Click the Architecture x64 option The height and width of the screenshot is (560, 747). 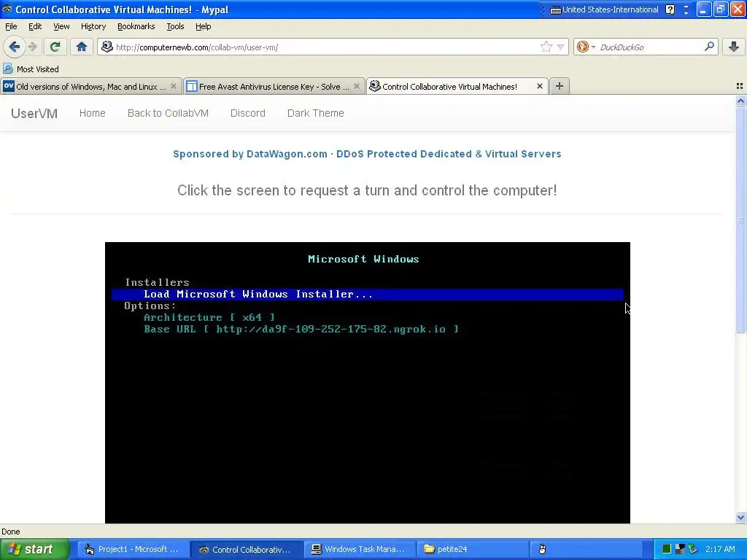pos(209,317)
